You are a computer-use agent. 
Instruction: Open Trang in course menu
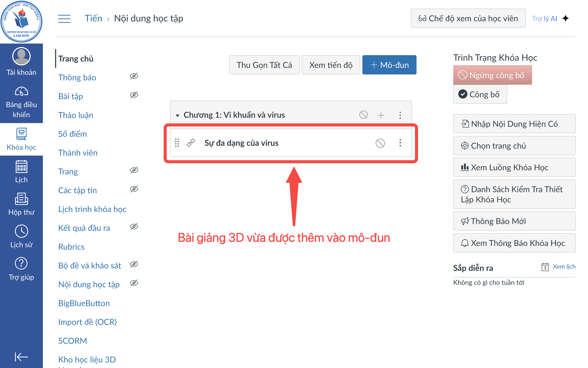68,171
